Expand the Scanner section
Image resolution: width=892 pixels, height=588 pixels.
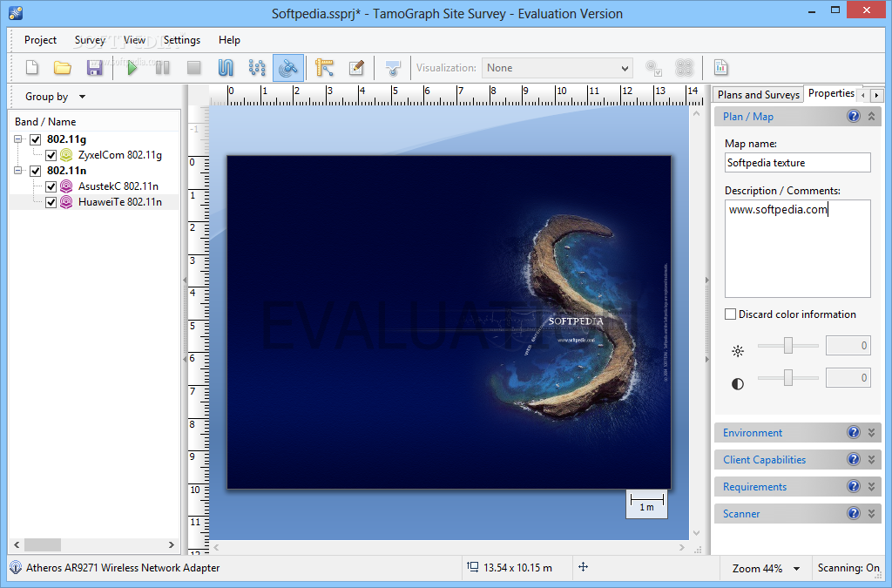pyautogui.click(x=871, y=513)
